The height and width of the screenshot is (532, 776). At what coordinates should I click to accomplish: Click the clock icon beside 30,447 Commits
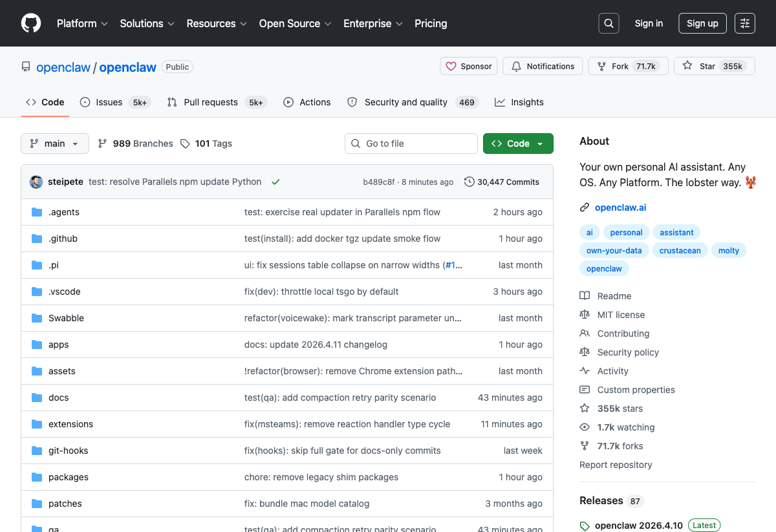468,182
